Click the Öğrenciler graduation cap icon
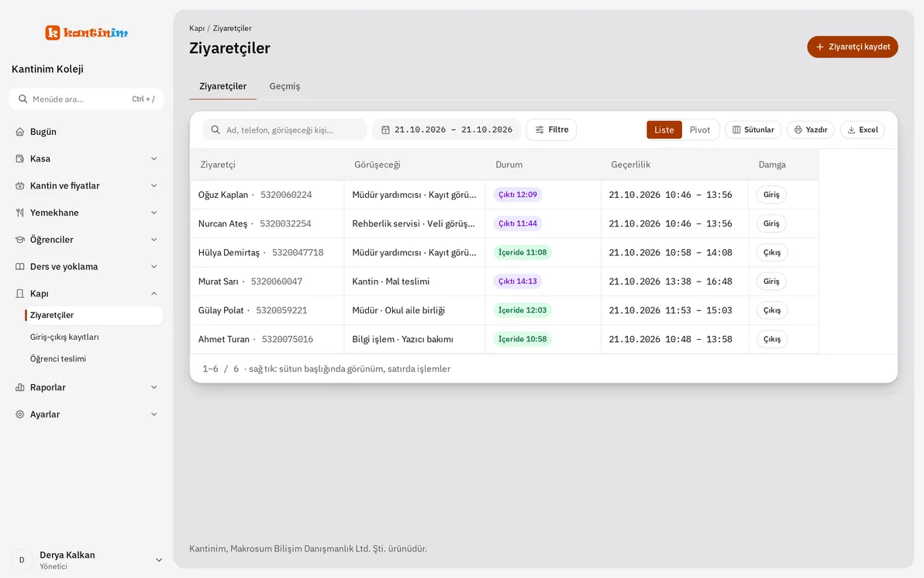Image resolution: width=924 pixels, height=578 pixels. pyautogui.click(x=20, y=240)
